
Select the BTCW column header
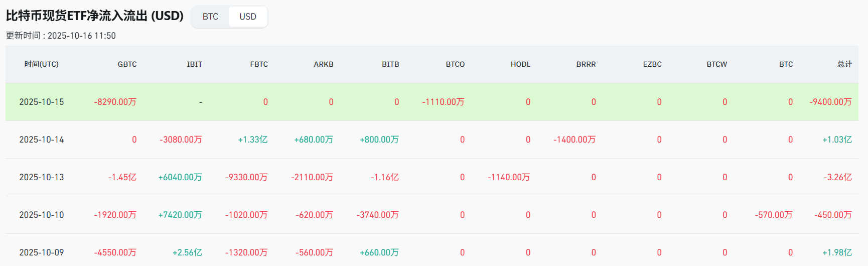click(x=716, y=64)
